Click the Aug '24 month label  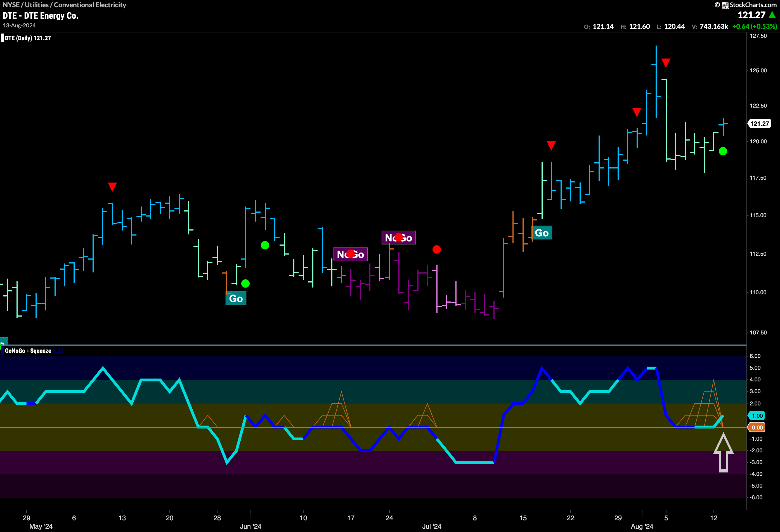(x=642, y=526)
